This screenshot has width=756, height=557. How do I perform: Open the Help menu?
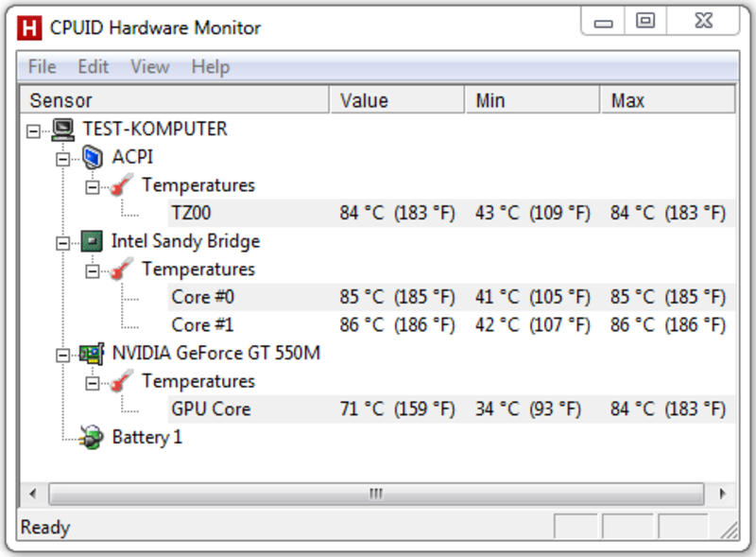pyautogui.click(x=211, y=66)
